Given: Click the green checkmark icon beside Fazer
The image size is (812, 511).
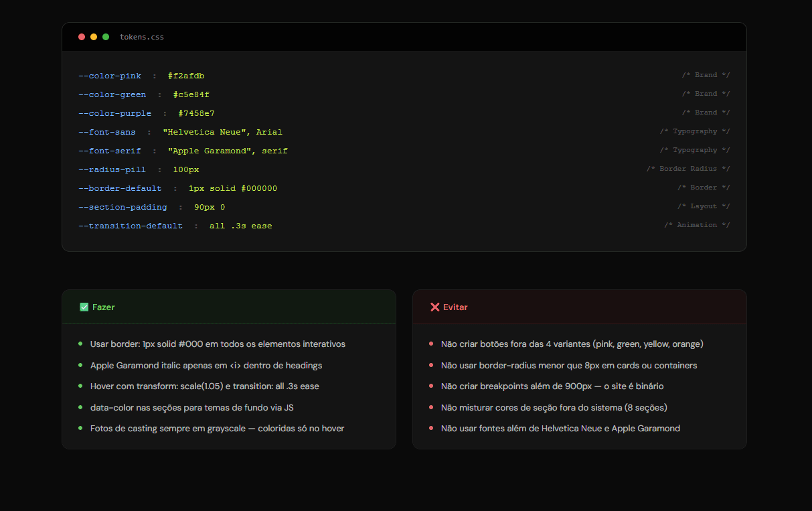Looking at the screenshot, I should coord(84,307).
